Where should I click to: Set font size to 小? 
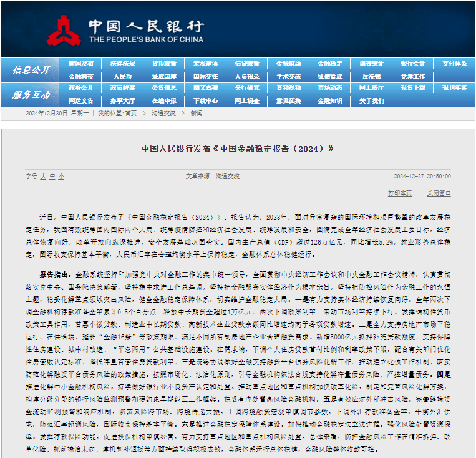[61, 177]
